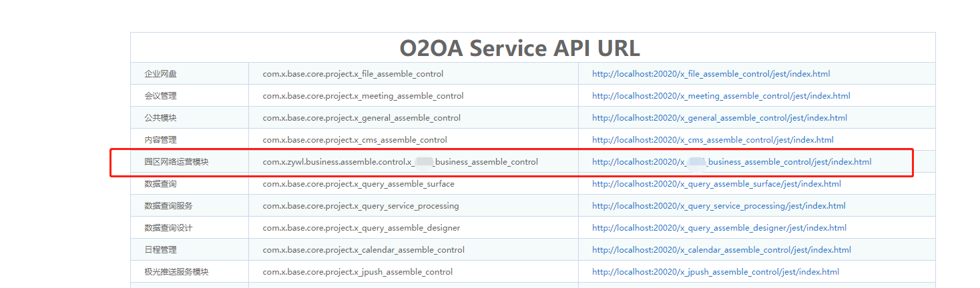This screenshot has width=980, height=288.
Task: Select the 企业网盘 module name cell
Action: coord(161,74)
